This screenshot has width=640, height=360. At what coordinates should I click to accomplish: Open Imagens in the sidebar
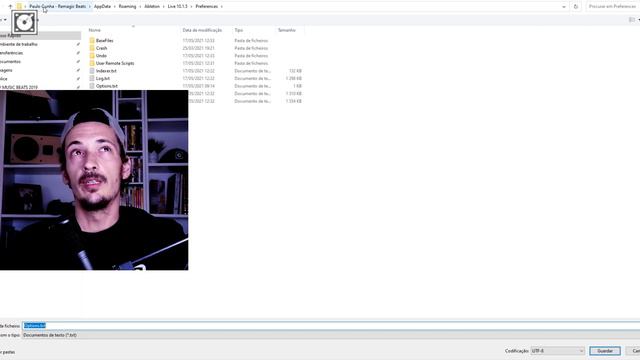[6, 70]
